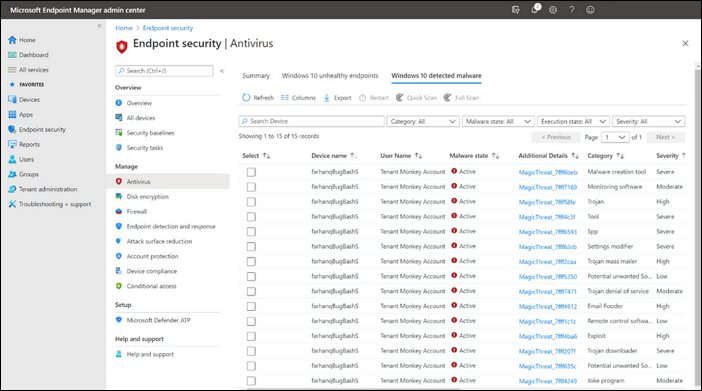Click the feedback smiley icon
702x391 pixels.
(590, 10)
